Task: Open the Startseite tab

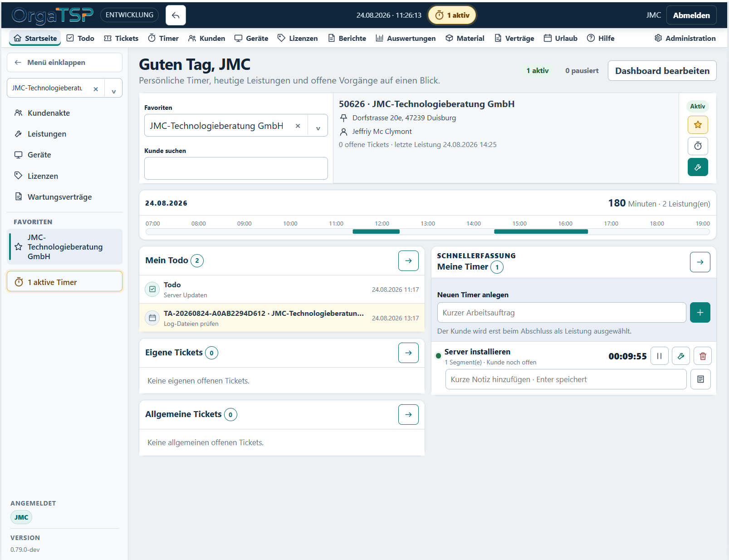Action: point(35,38)
